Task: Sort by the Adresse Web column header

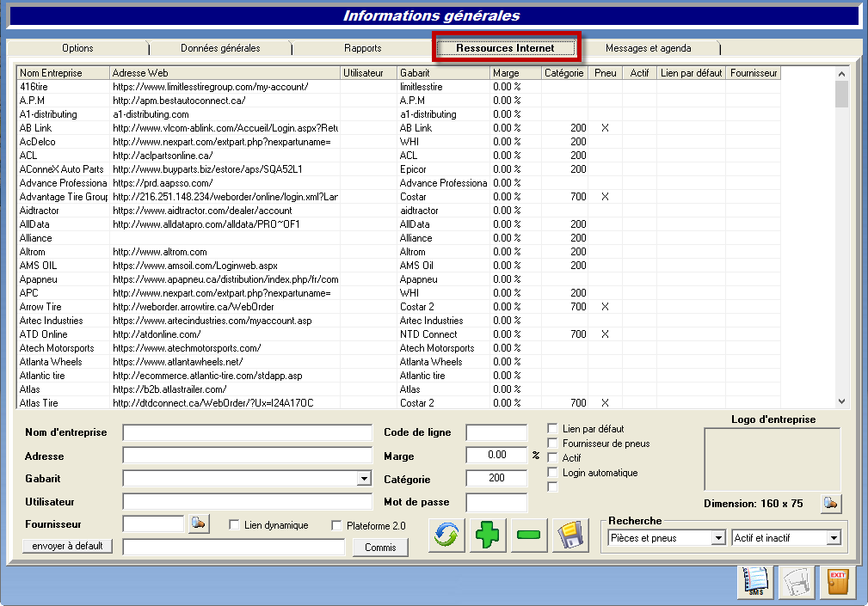Action: 225,73
